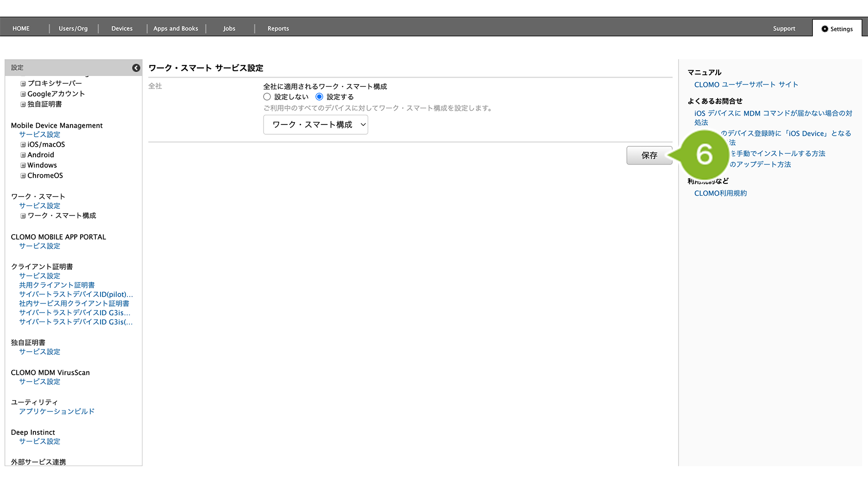Collapse the settings sidebar with arrow icon
This screenshot has height=488, width=868.
(x=136, y=68)
